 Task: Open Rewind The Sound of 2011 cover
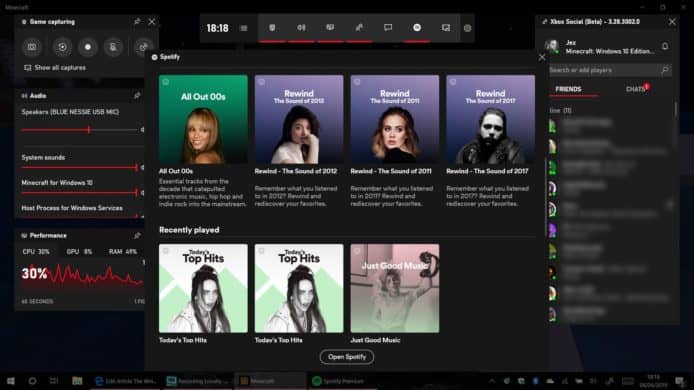click(x=395, y=119)
